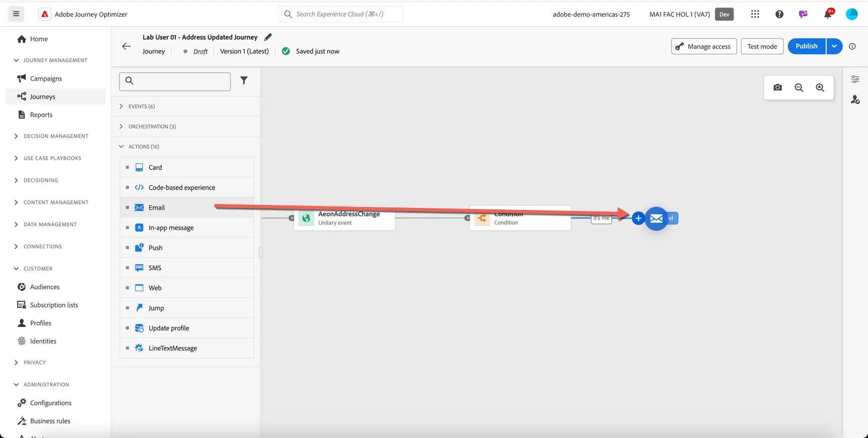Take a canvas snapshot with camera icon
This screenshot has height=438, width=868.
coord(778,87)
